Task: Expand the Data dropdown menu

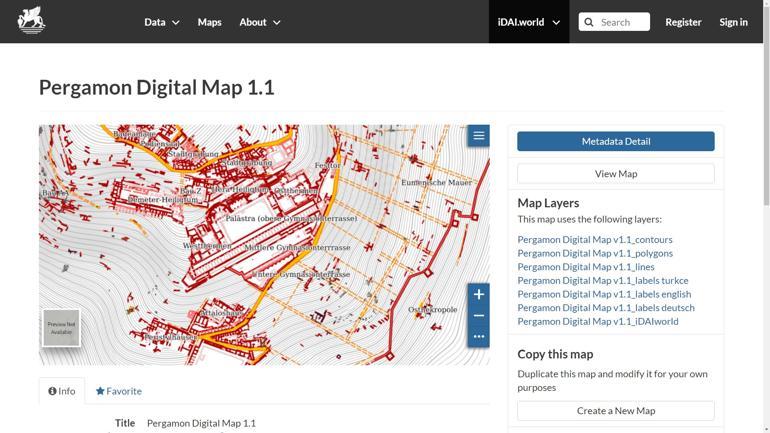Action: (x=161, y=22)
